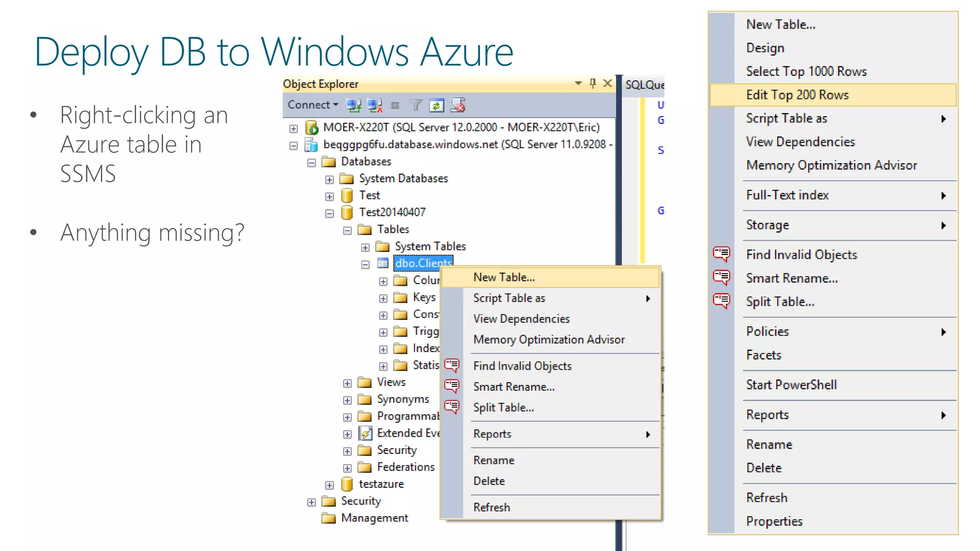Open the Connect dropdown in Object Explorer
The width and height of the screenshot is (980, 551).
[x=312, y=105]
